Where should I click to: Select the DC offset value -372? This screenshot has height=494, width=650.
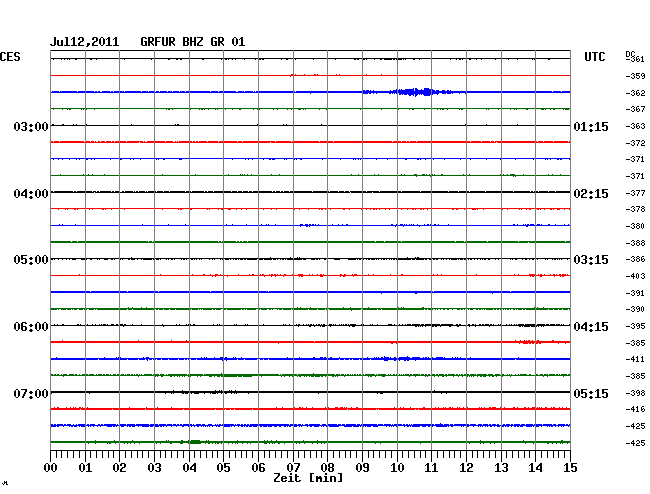coord(635,143)
